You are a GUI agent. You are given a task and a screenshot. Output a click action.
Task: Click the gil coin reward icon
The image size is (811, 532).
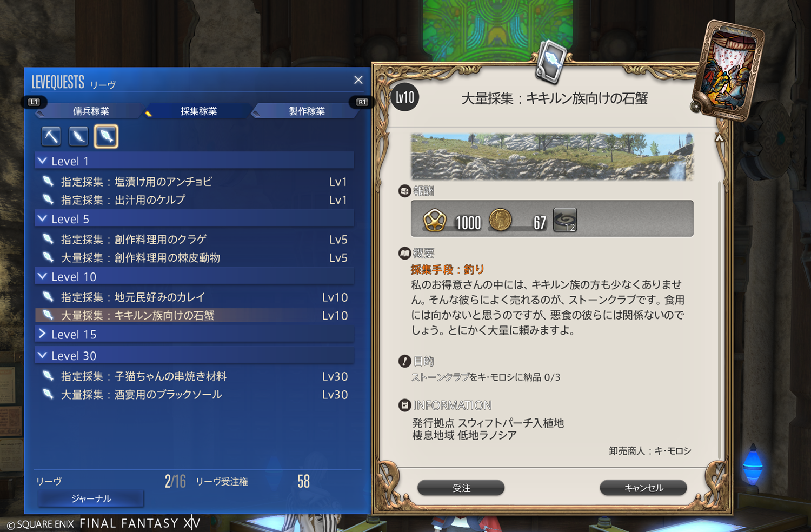pyautogui.click(x=500, y=221)
